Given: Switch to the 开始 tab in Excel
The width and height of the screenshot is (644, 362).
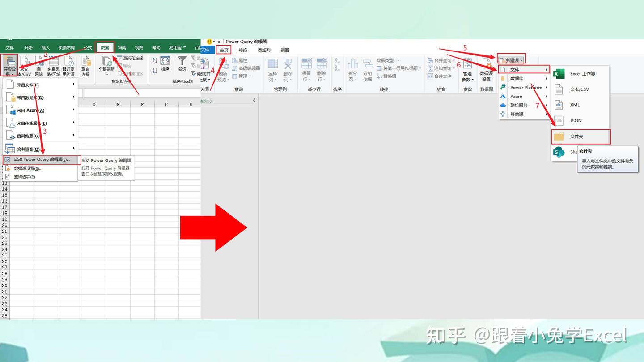Looking at the screenshot, I should tap(29, 48).
